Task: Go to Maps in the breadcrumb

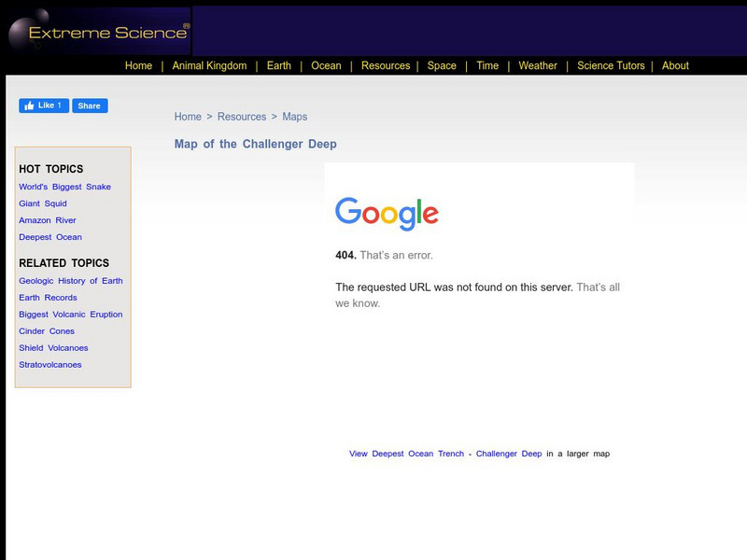Action: pyautogui.click(x=294, y=117)
